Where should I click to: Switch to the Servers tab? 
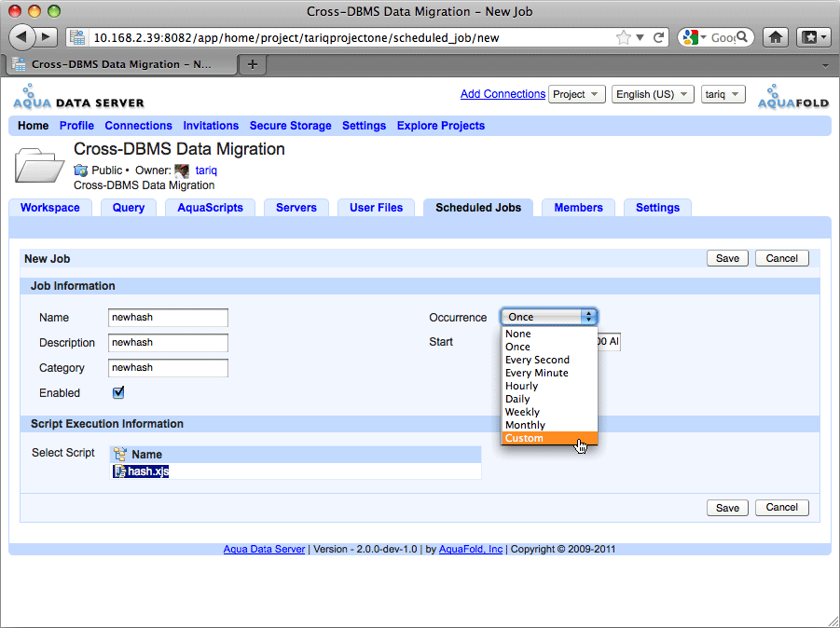(x=296, y=208)
